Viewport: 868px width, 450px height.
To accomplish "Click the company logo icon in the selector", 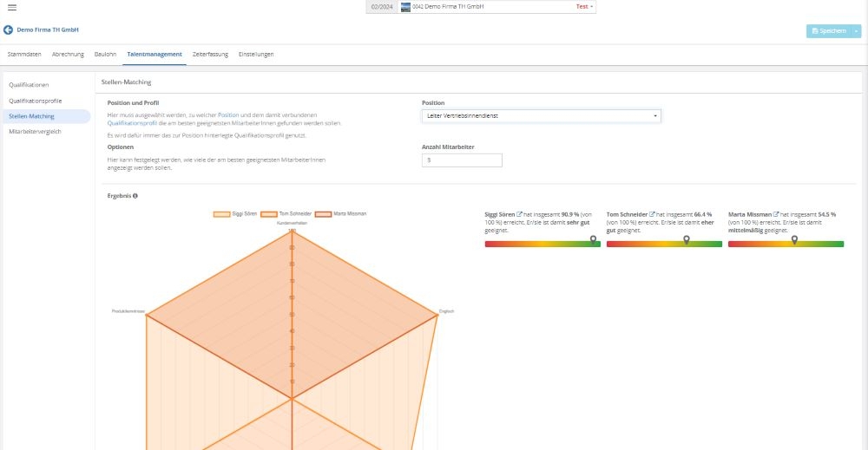I will pos(405,7).
